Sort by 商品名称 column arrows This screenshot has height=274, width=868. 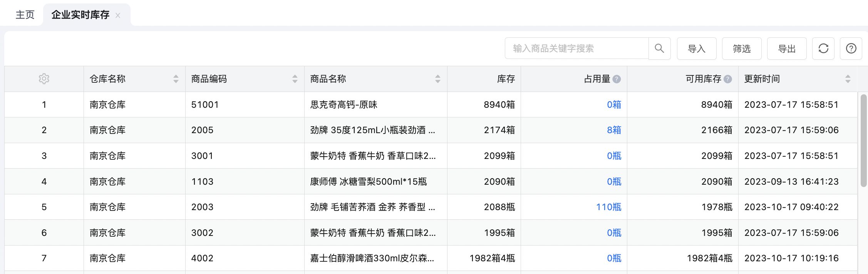click(438, 79)
